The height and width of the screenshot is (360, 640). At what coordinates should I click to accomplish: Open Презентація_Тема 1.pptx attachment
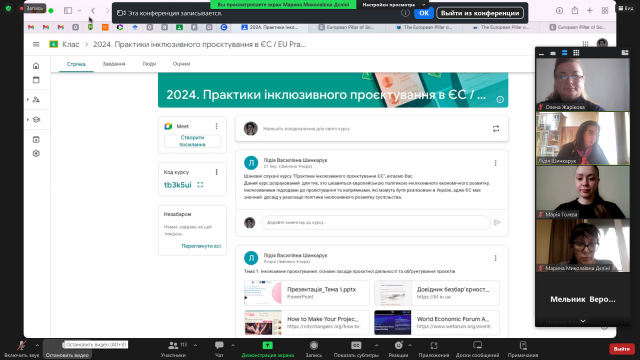pyautogui.click(x=307, y=293)
